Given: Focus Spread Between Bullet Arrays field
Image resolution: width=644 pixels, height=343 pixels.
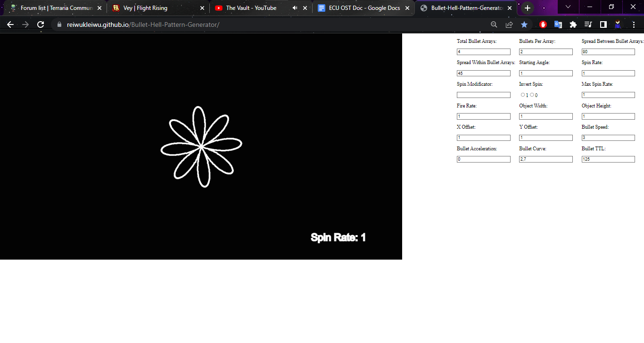Looking at the screenshot, I should click(608, 52).
